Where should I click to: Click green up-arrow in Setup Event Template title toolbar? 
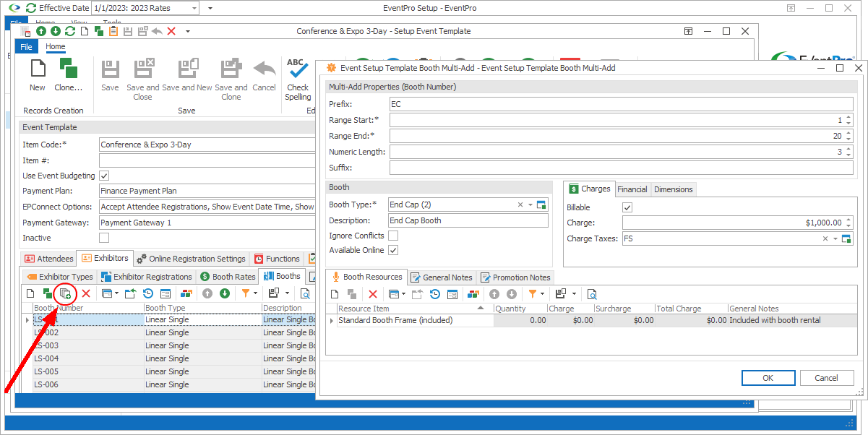tap(42, 32)
